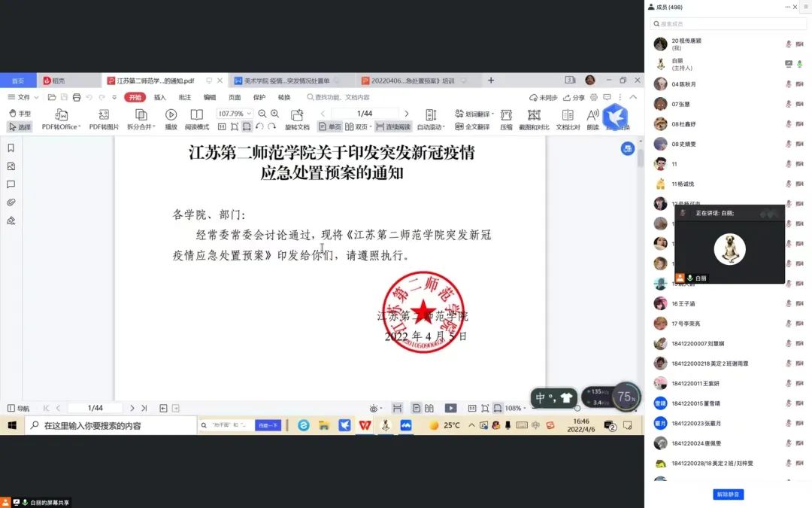Open the attachment paperclip panel in sidebar
The height and width of the screenshot is (508, 812).
(11, 202)
